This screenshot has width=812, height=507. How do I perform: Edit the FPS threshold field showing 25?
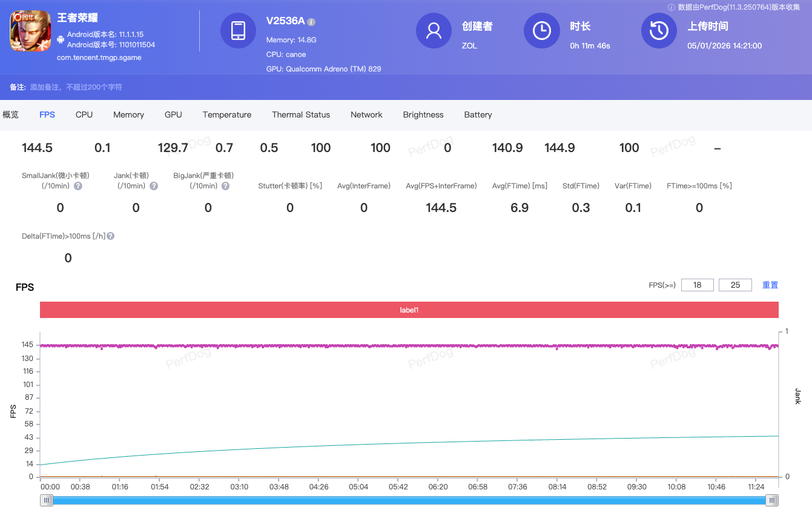click(735, 284)
